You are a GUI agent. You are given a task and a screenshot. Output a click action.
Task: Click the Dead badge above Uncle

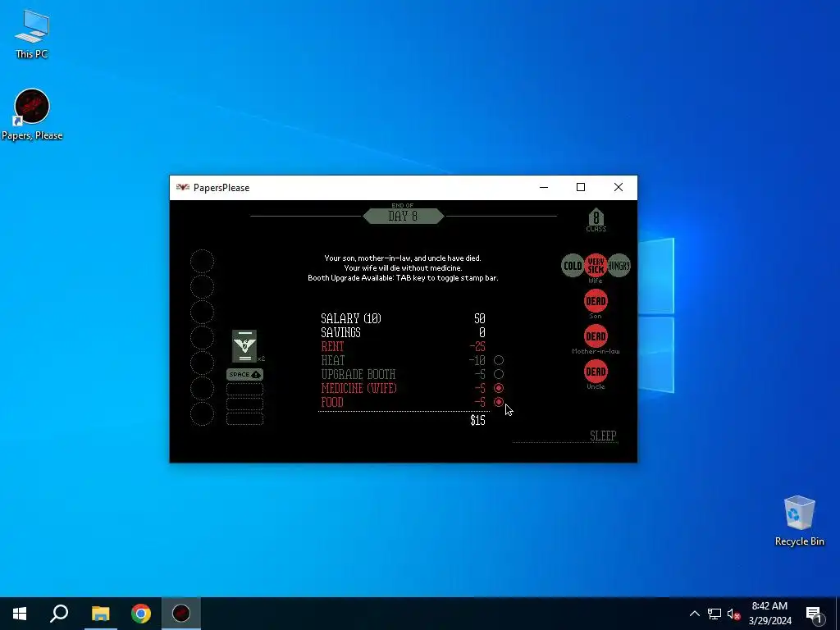[x=596, y=372]
